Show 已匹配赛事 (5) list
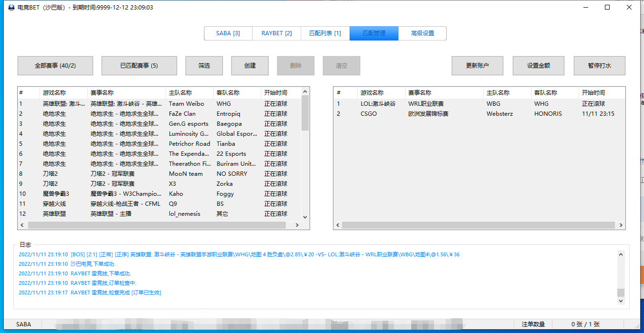This screenshot has height=333, width=644. [139, 66]
